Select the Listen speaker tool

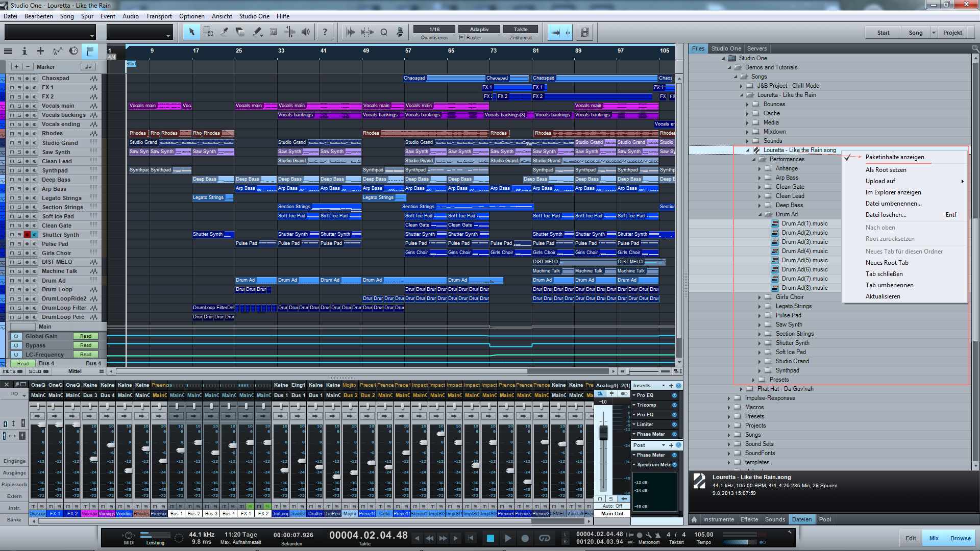pos(306,32)
